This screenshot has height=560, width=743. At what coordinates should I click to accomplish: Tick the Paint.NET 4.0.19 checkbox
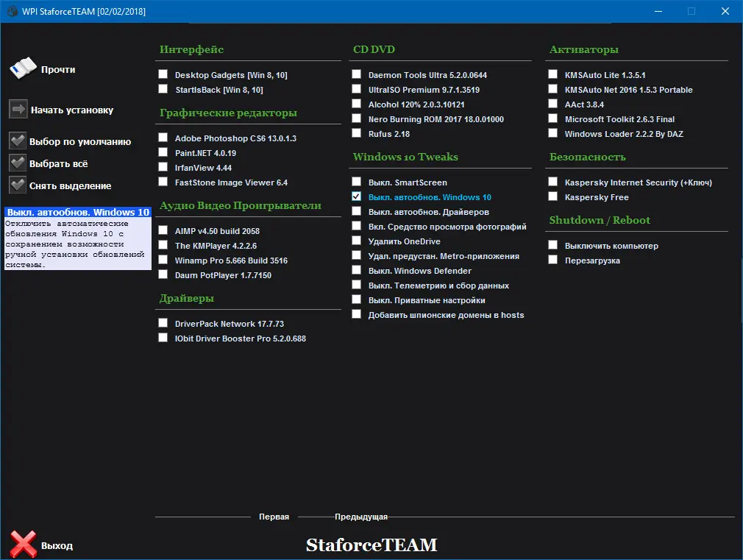(163, 152)
